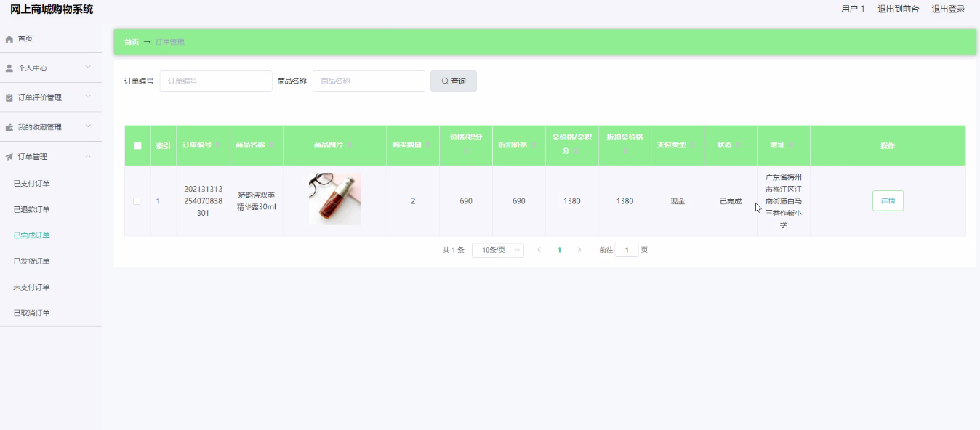Click the 现金 payment type cell
The width and height of the screenshot is (980, 430).
[678, 201]
